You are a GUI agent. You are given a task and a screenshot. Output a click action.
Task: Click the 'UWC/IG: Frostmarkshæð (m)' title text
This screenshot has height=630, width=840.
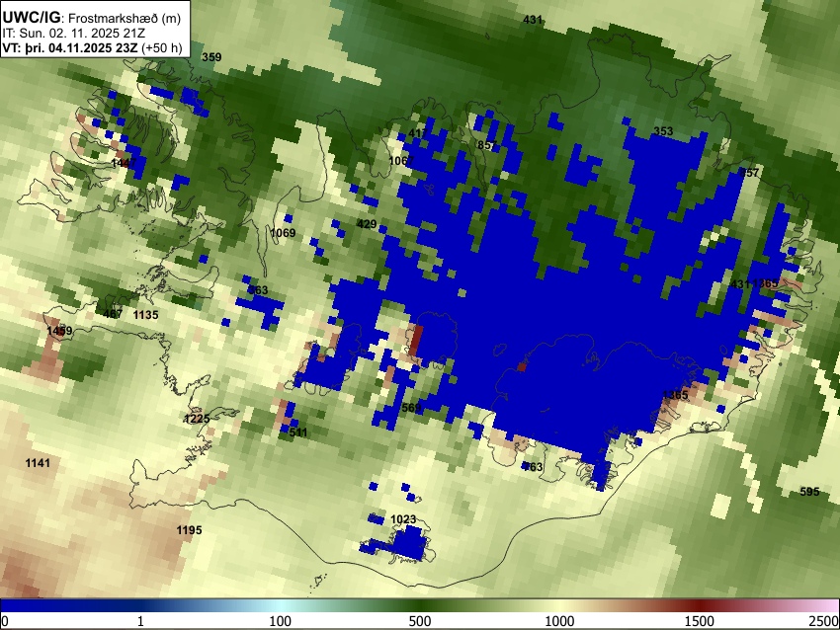click(x=92, y=18)
